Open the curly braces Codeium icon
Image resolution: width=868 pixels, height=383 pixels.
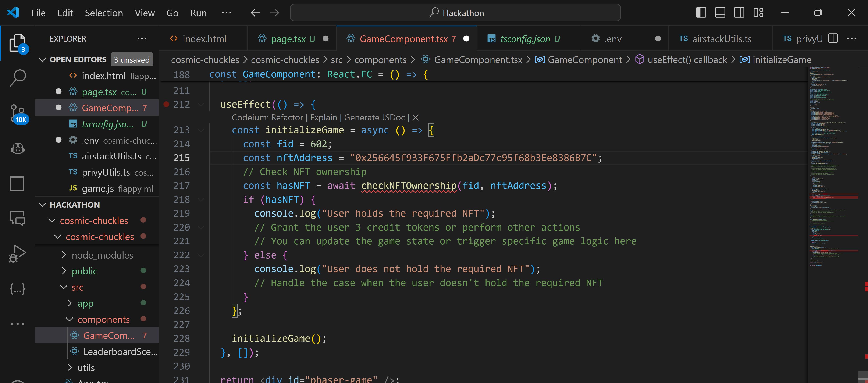[18, 289]
